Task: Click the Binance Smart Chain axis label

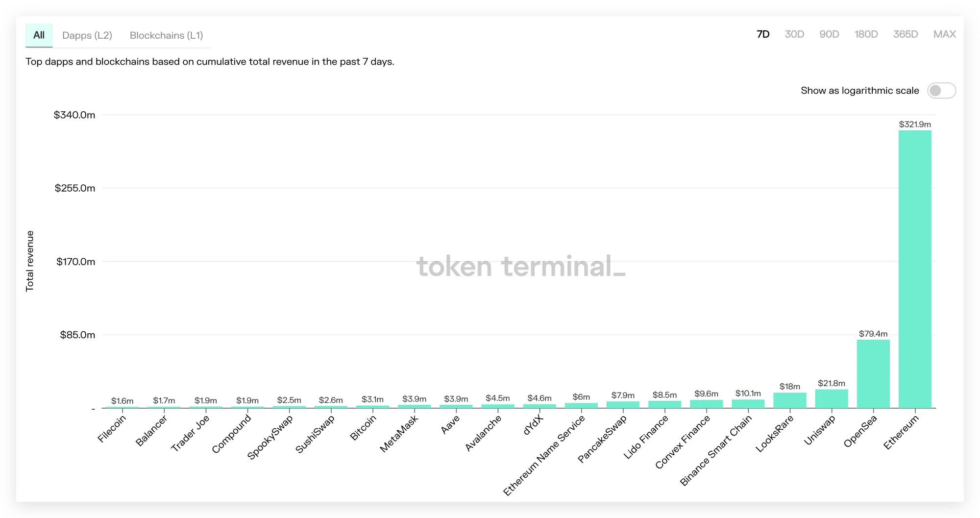Action: point(716,451)
